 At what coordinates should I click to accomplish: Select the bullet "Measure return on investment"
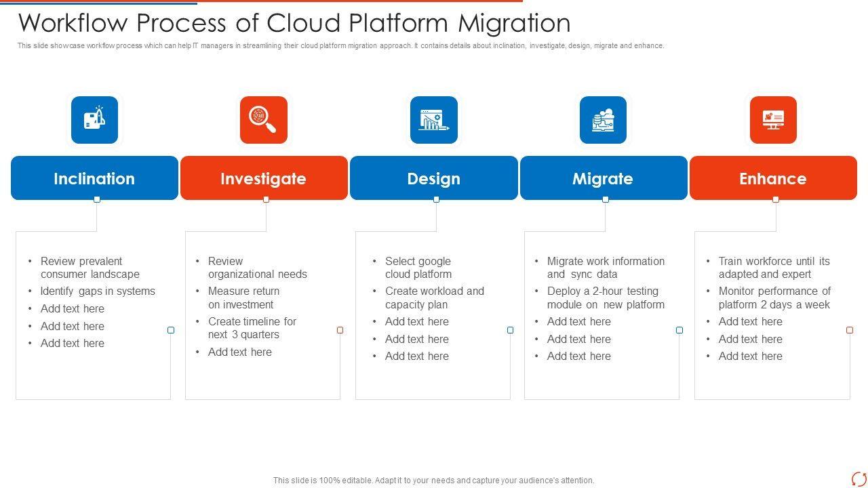(x=244, y=298)
